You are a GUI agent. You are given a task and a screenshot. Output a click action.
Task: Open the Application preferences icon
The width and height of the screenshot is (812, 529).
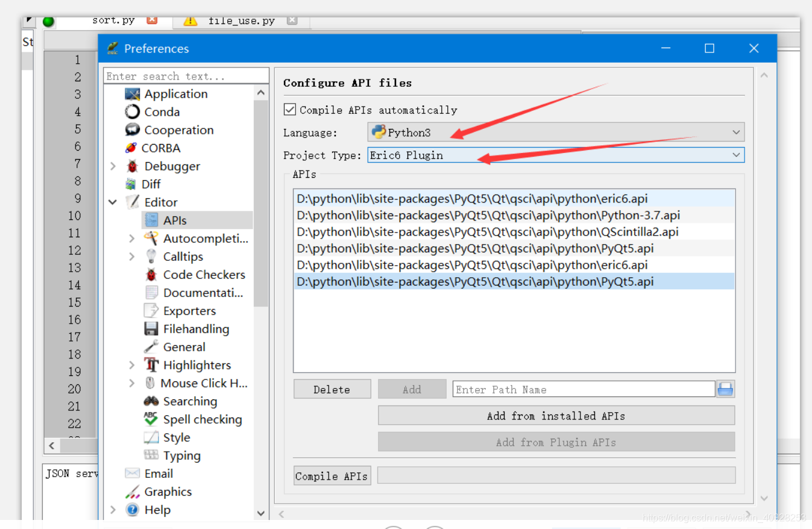[x=132, y=94]
